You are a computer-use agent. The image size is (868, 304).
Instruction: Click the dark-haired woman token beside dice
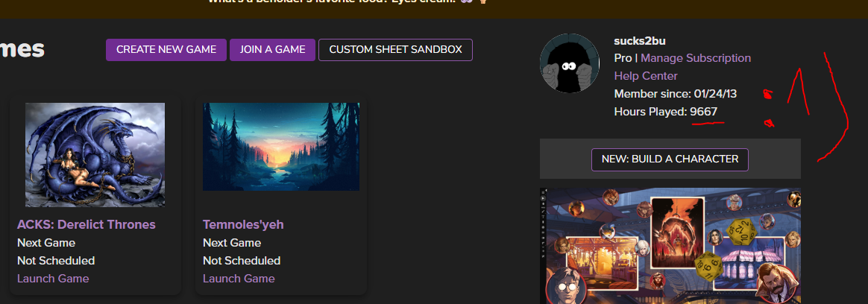(x=716, y=236)
